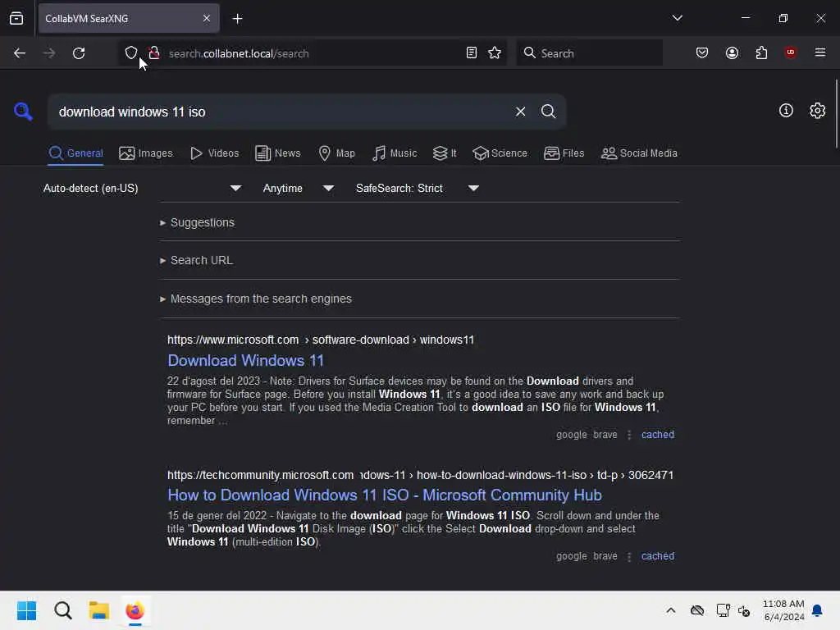Open cached link for Microsoft Community Hub result
840x630 pixels.
[658, 556]
